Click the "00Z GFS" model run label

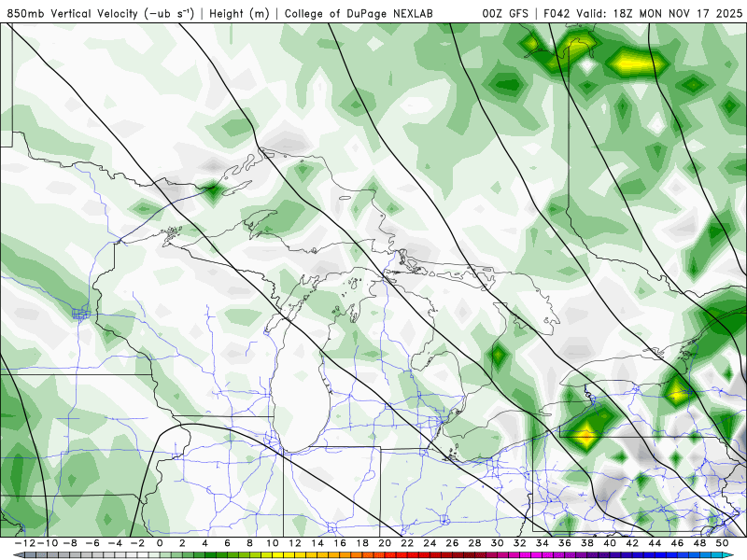pyautogui.click(x=505, y=13)
